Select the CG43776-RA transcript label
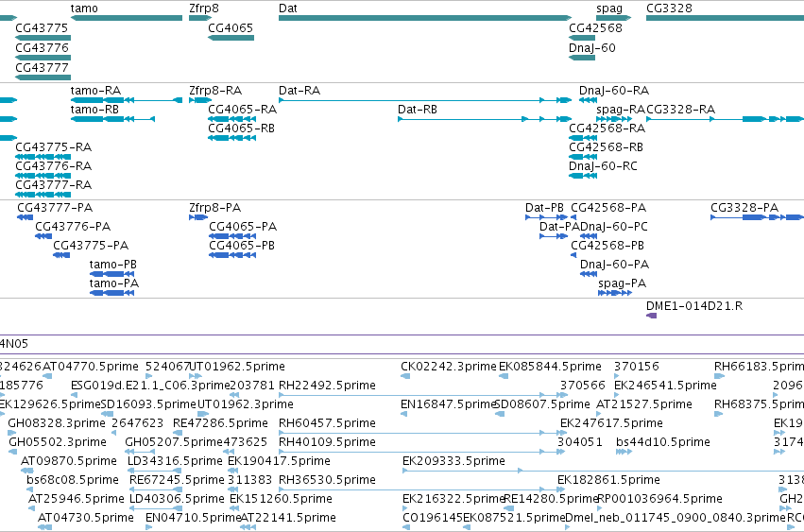 pyautogui.click(x=53, y=166)
